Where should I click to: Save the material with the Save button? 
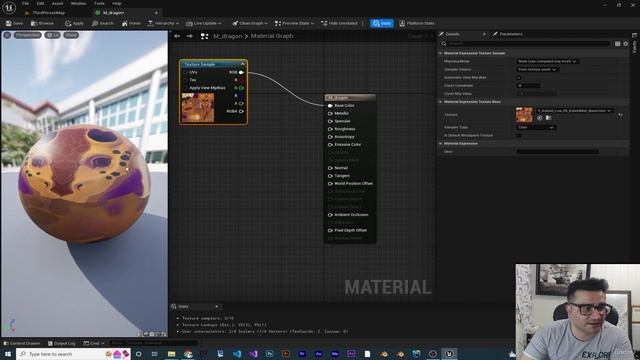pos(14,23)
